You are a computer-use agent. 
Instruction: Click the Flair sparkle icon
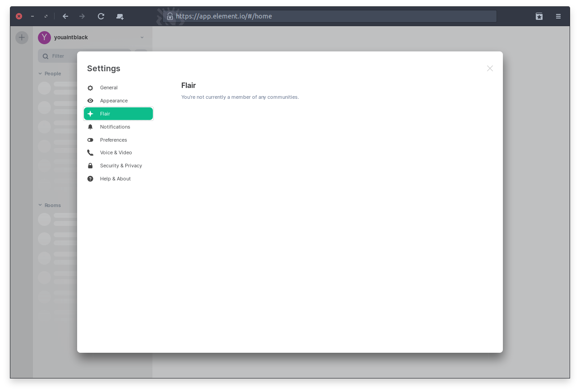(x=90, y=114)
